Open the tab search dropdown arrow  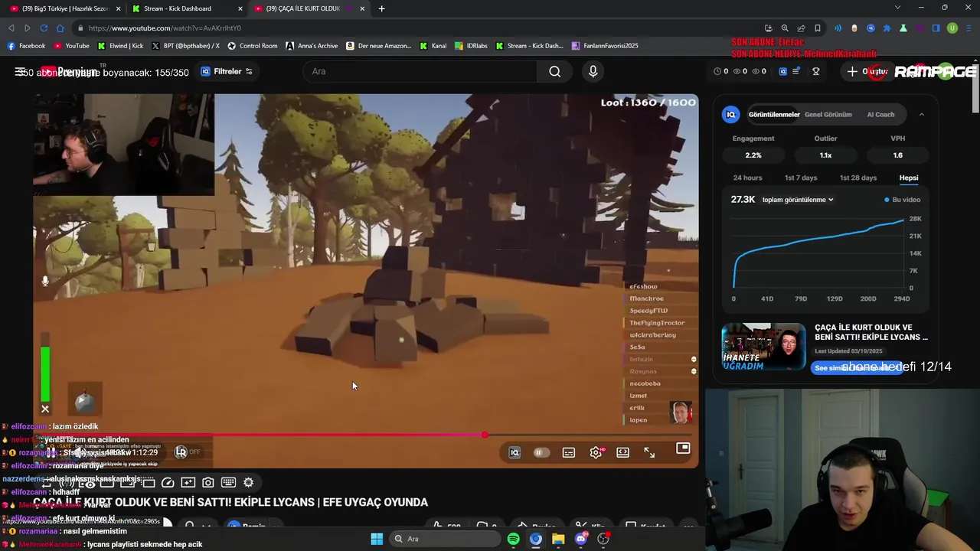pyautogui.click(x=898, y=8)
